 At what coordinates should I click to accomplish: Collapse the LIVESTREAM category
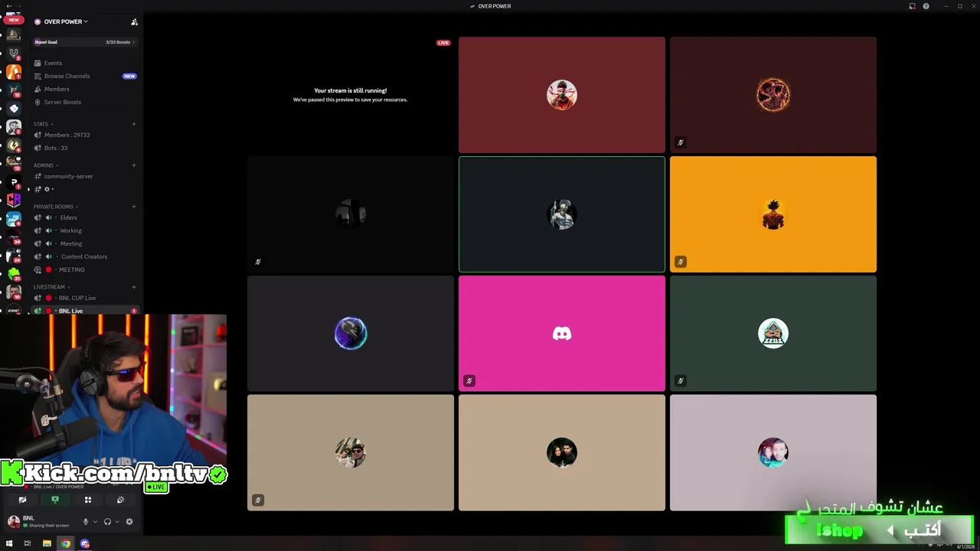(51, 287)
